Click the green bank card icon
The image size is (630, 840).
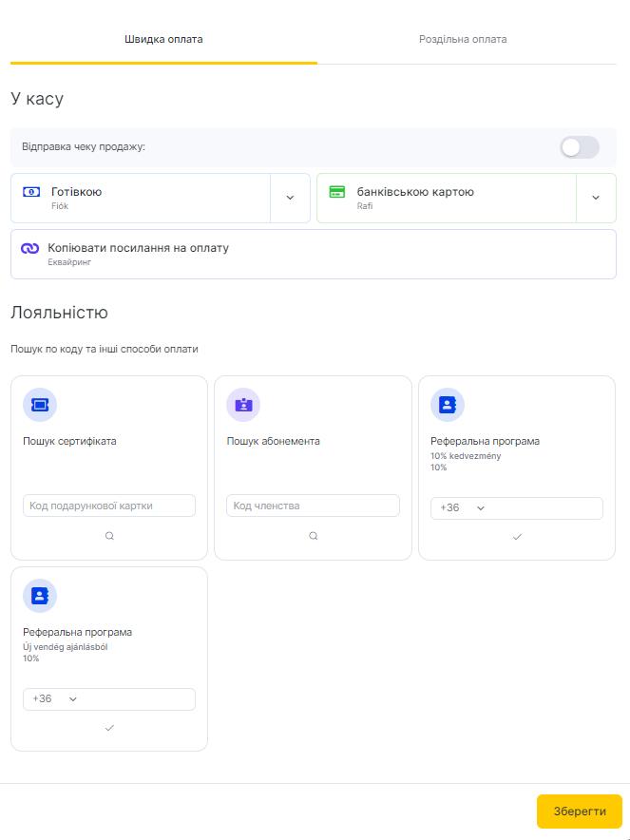click(337, 192)
